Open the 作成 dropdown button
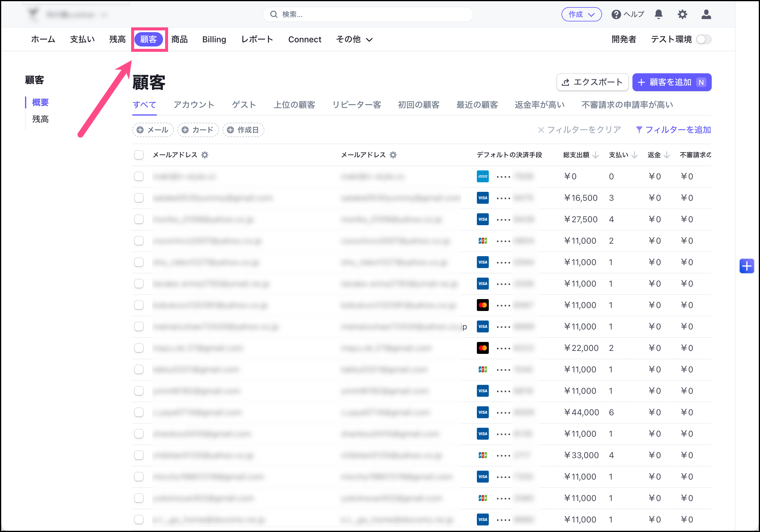Screen dimensions: 760x532 click(x=581, y=15)
